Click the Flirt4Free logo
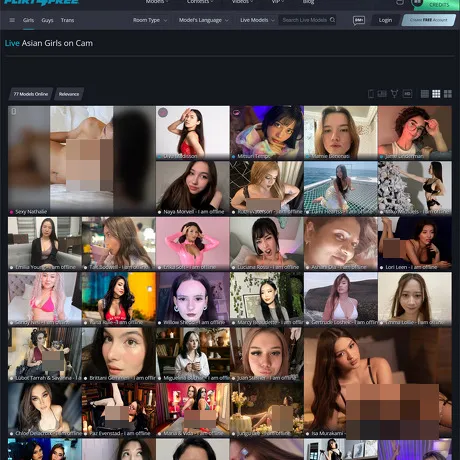 pos(41,2)
